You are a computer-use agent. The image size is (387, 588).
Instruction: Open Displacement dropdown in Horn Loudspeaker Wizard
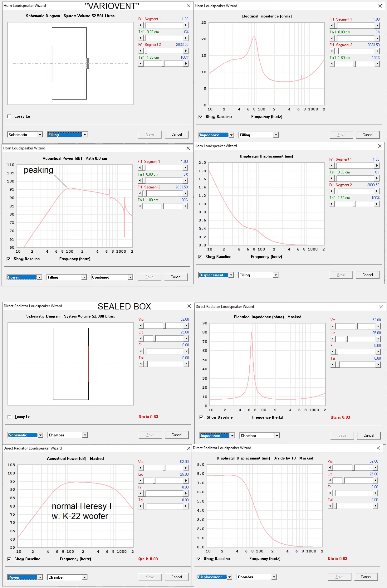(216, 275)
